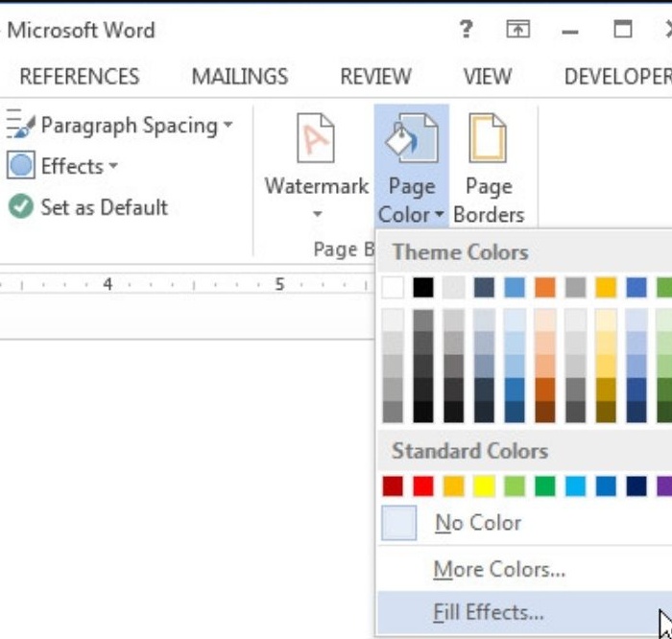The image size is (672, 639).
Task: Pick the light gray theme color swatch
Action: [453, 287]
